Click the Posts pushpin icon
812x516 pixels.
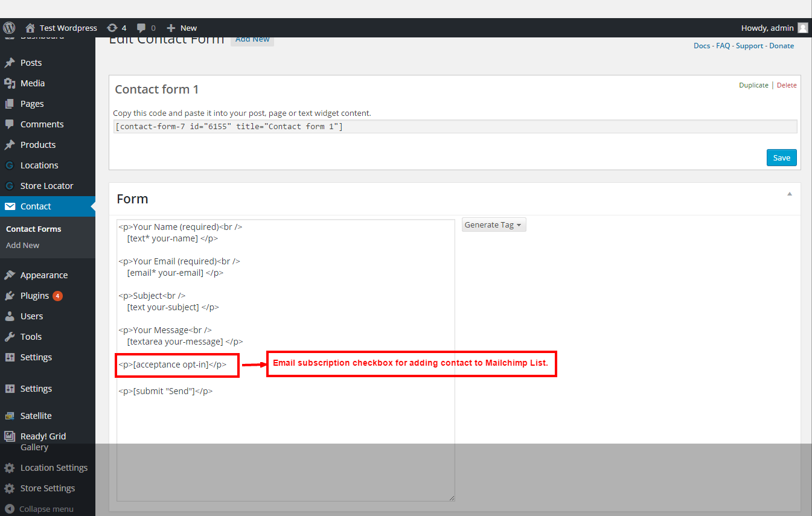pyautogui.click(x=10, y=63)
